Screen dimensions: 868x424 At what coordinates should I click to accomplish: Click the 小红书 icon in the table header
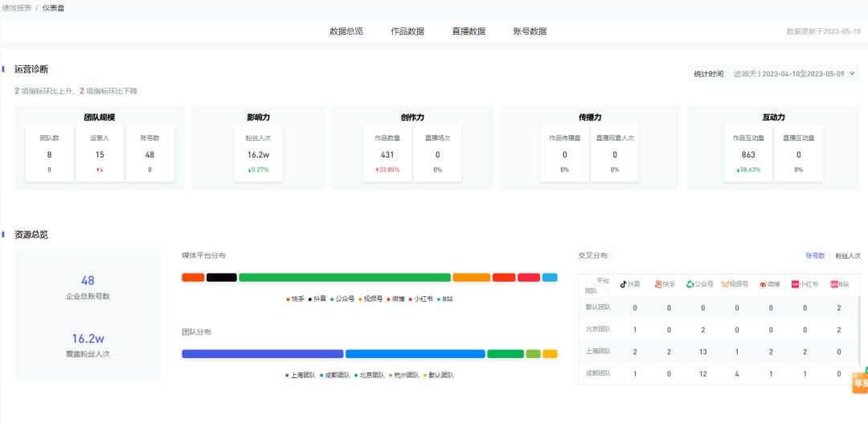tap(795, 284)
